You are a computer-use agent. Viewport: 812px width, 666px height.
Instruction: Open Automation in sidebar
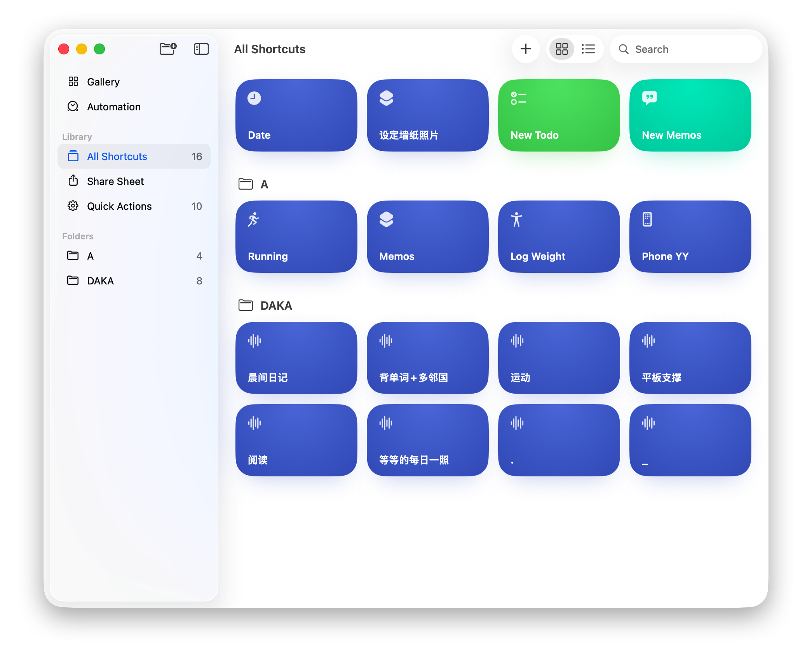click(x=113, y=107)
